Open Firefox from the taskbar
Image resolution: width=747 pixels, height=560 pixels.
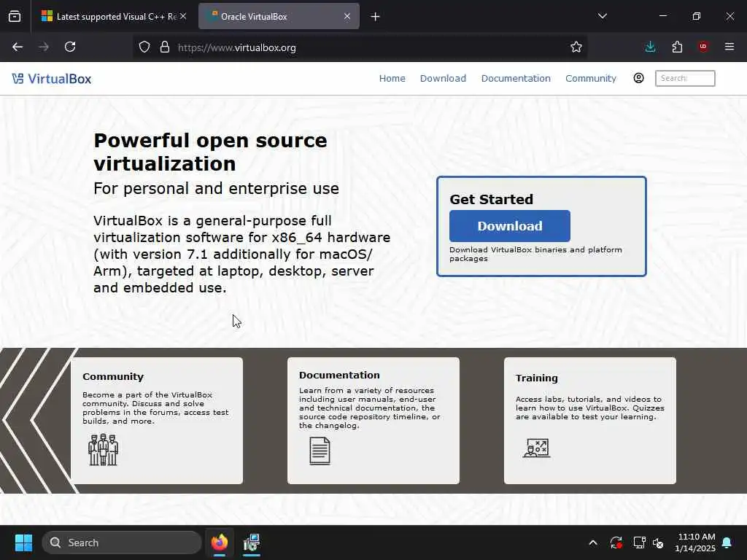(x=220, y=542)
